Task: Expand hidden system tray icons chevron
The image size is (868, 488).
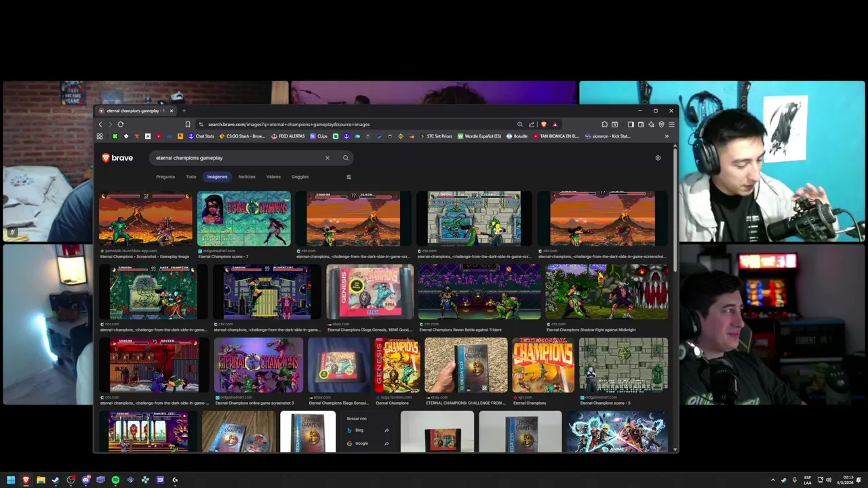Action: tap(772, 480)
